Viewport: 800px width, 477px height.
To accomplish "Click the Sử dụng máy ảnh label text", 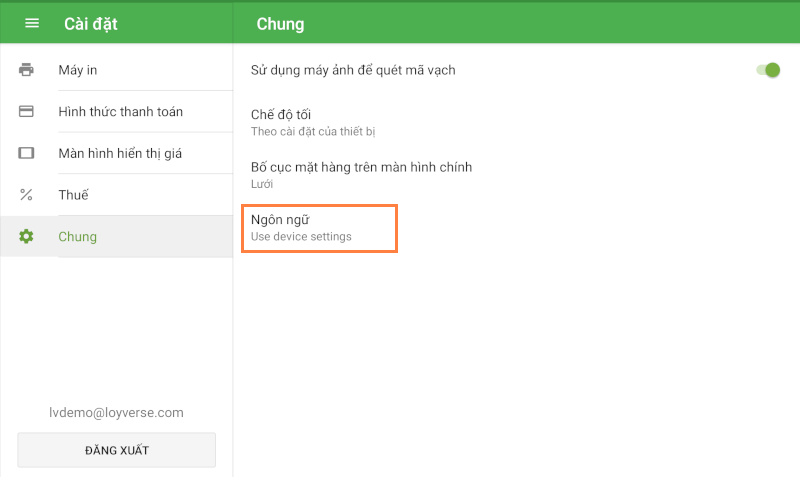I will tap(353, 70).
